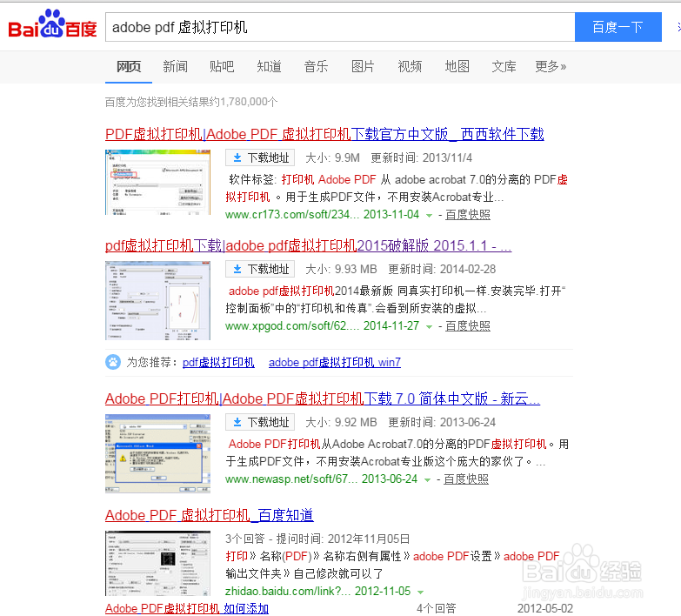The image size is (681, 616).
Task: Open the Adobe PDF 虚拟打印机_百度知道 result title
Action: 210,515
